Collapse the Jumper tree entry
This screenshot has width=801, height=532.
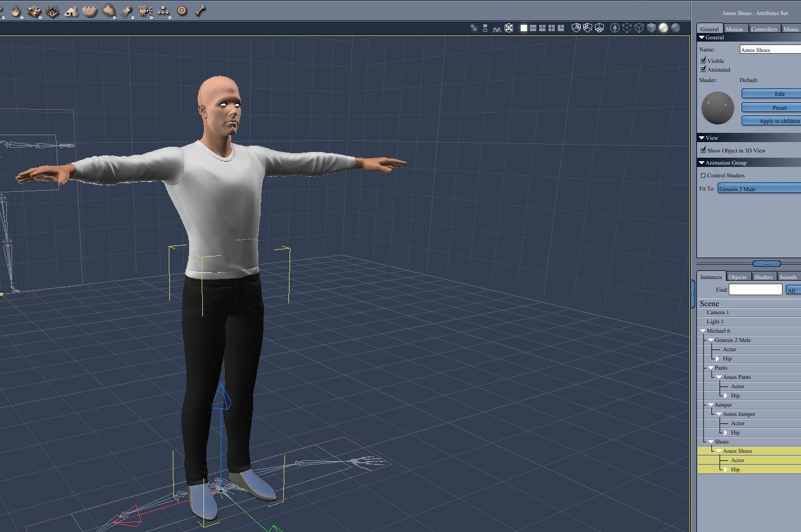coord(710,405)
